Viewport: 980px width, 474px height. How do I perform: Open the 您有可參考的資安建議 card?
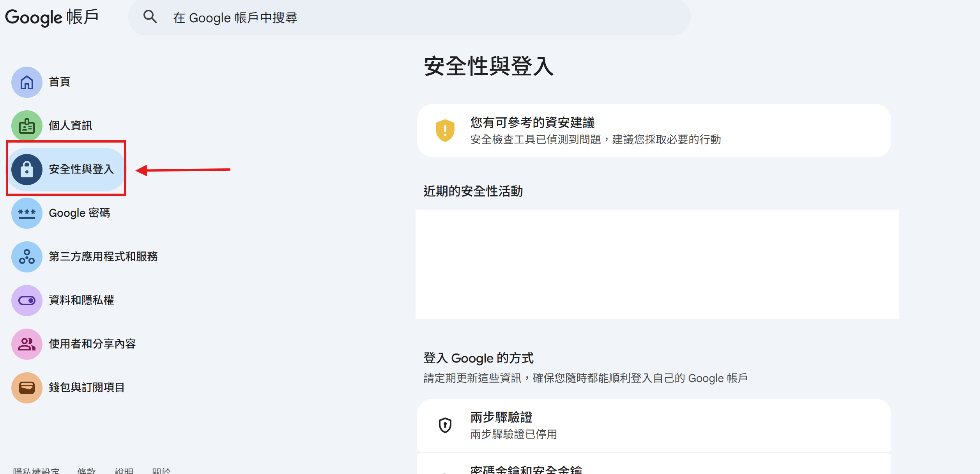653,131
